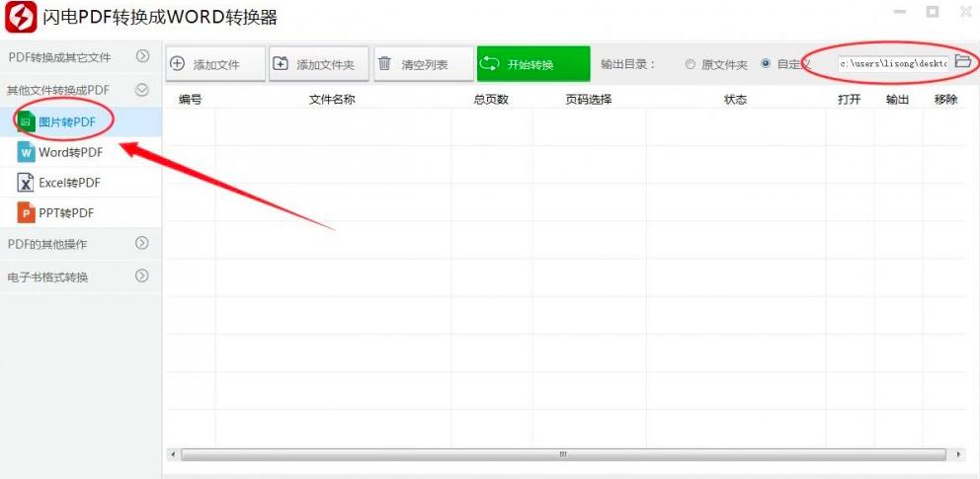Click the 总页数 column header
Image resolution: width=980 pixels, height=479 pixels.
(x=491, y=100)
